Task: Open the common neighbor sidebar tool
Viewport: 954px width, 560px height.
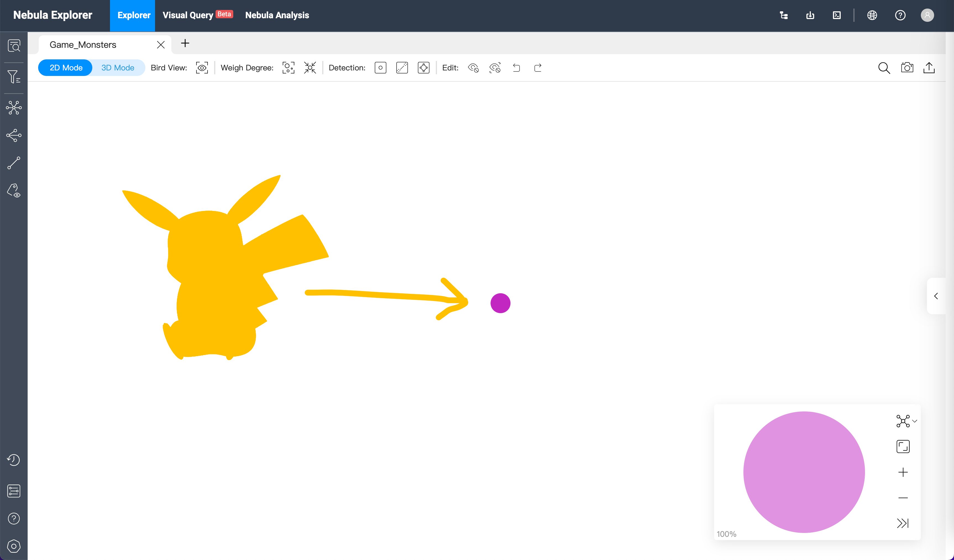Action: (x=14, y=136)
